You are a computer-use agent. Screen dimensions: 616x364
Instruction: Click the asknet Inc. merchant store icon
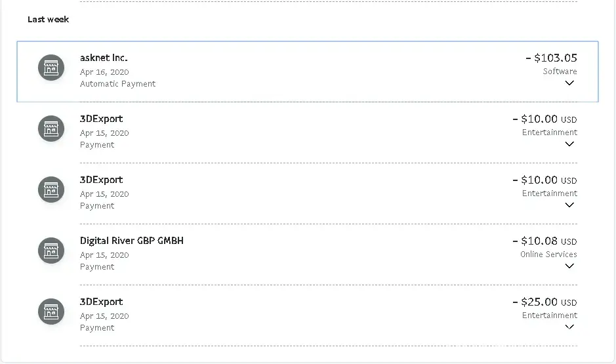(51, 68)
